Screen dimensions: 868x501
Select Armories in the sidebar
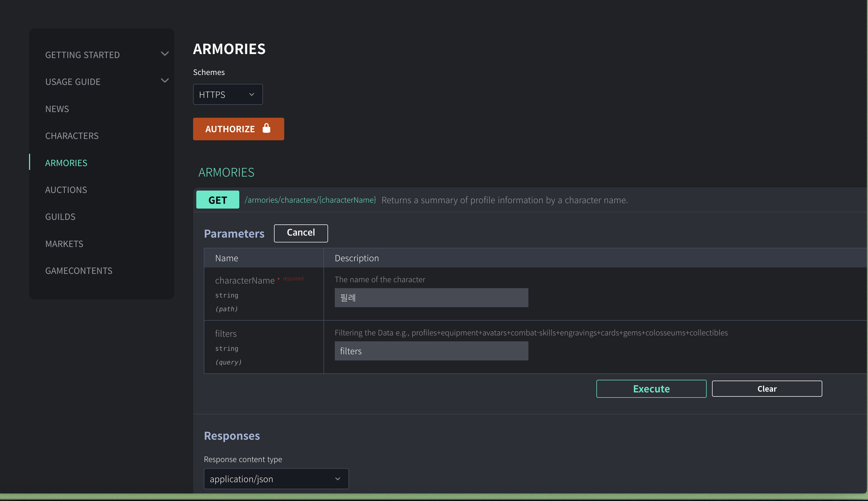(x=66, y=163)
